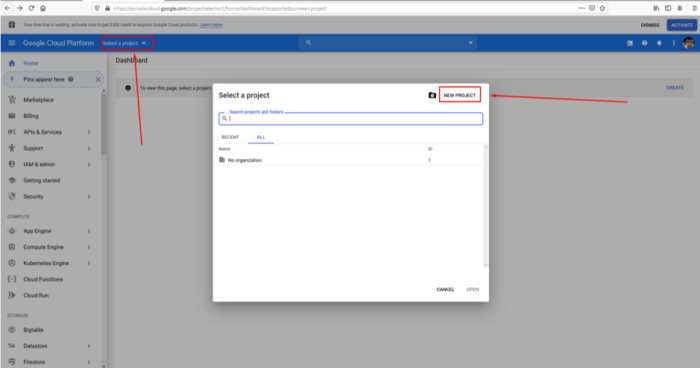Click the Getting started graduation cap icon
The width and height of the screenshot is (700, 368).
(12, 180)
